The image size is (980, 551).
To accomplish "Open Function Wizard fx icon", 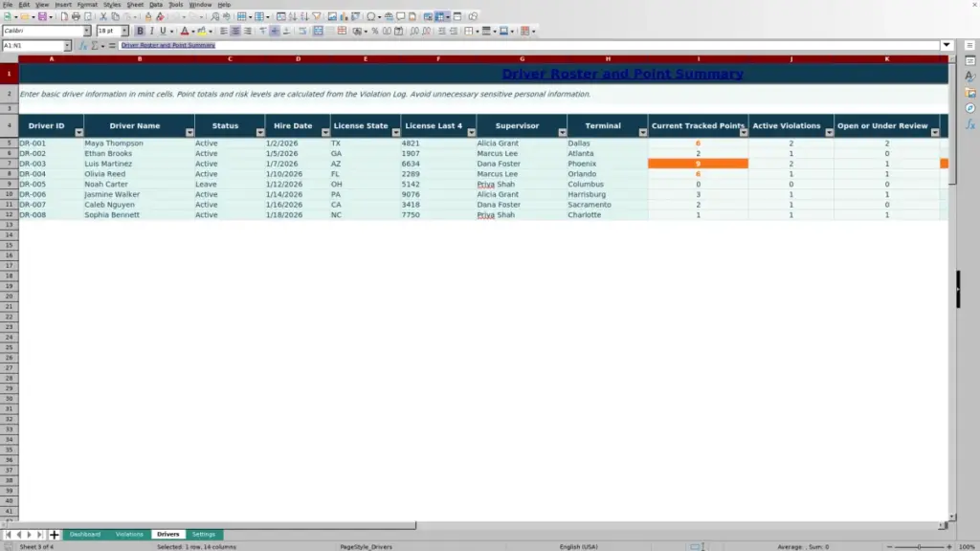I will (82, 46).
